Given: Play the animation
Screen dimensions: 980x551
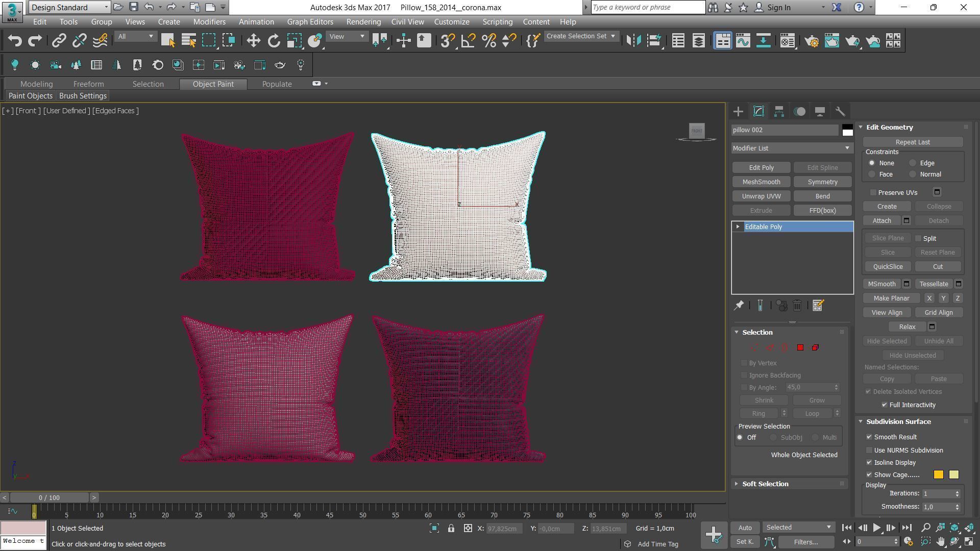Looking at the screenshot, I should (x=876, y=528).
